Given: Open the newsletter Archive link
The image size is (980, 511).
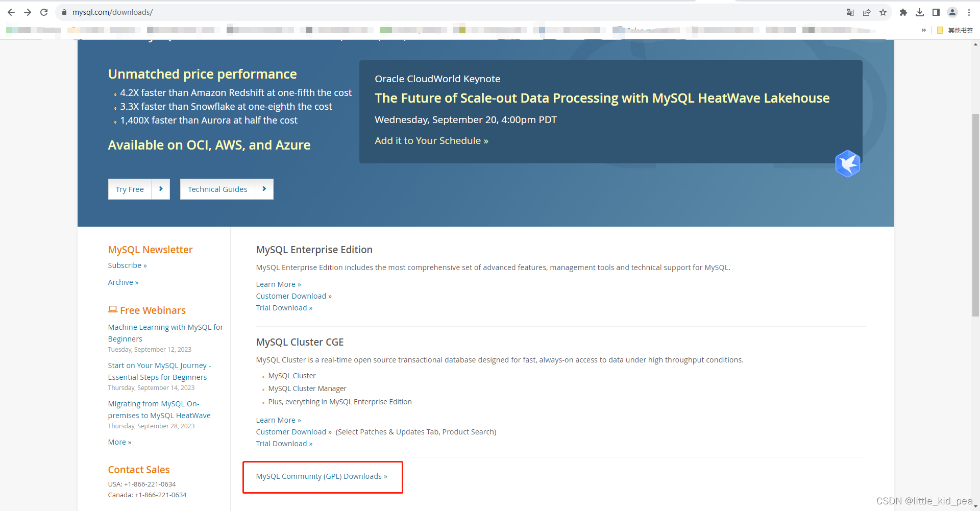Looking at the screenshot, I should point(123,282).
